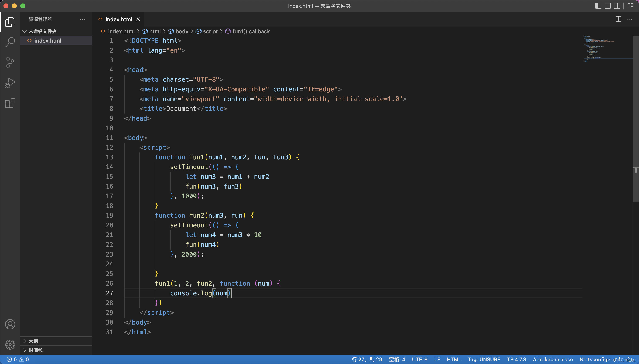Open the Accounts menu icon
Image resolution: width=639 pixels, height=364 pixels.
tap(10, 324)
